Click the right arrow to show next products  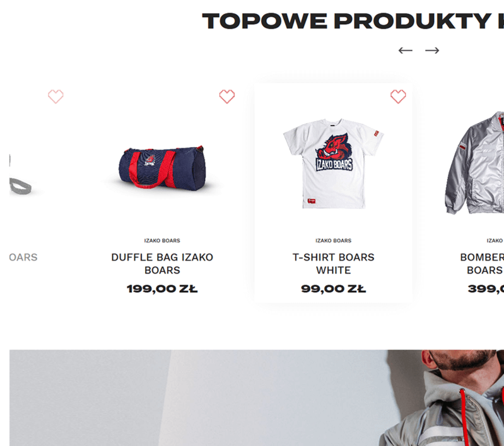432,50
